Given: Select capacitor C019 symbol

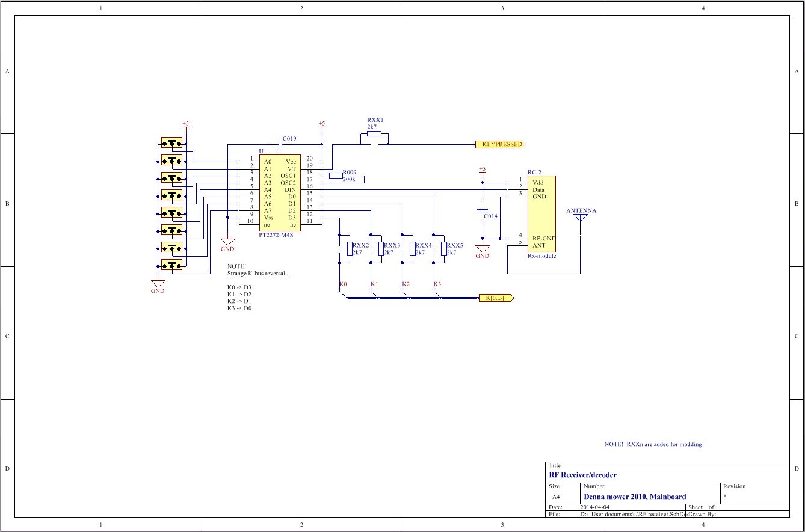Looking at the screenshot, I should [x=280, y=144].
